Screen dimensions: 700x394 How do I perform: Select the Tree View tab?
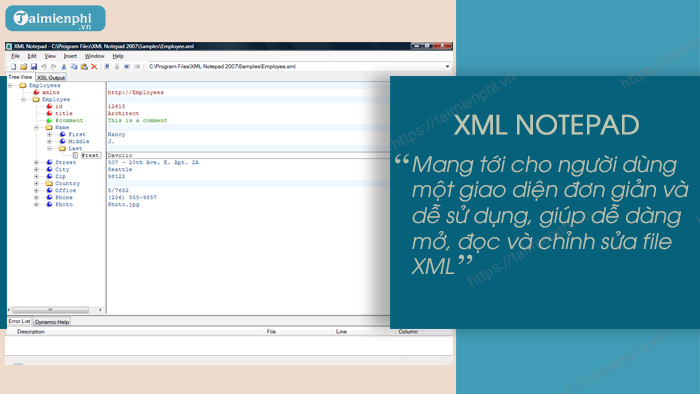(21, 77)
